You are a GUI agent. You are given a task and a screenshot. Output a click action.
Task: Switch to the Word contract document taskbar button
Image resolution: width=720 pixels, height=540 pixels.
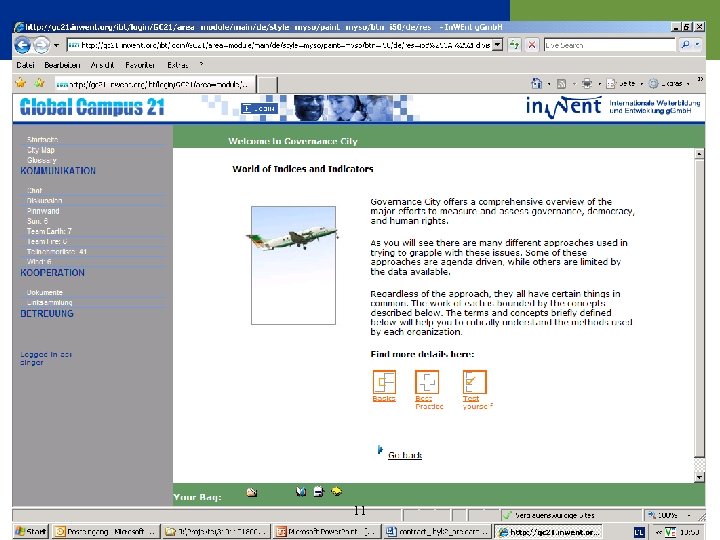437,532
